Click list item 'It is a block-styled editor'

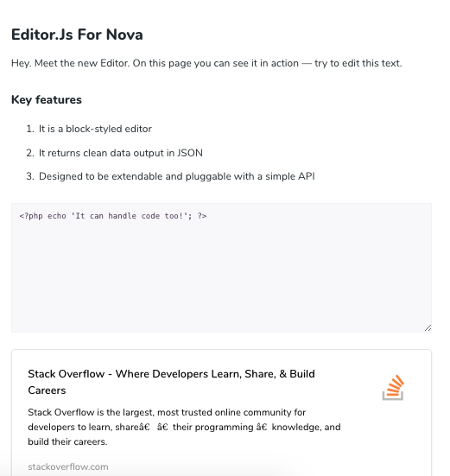95,129
